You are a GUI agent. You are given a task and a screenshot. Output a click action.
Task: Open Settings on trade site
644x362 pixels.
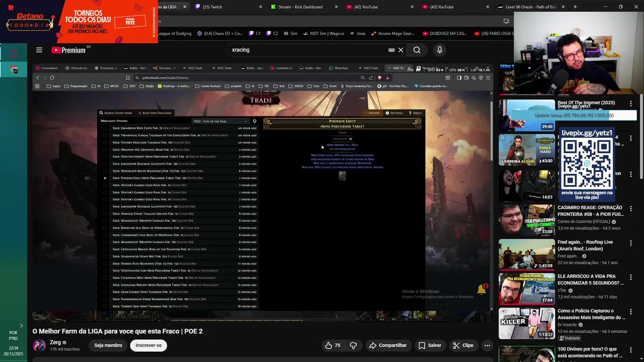394,113
